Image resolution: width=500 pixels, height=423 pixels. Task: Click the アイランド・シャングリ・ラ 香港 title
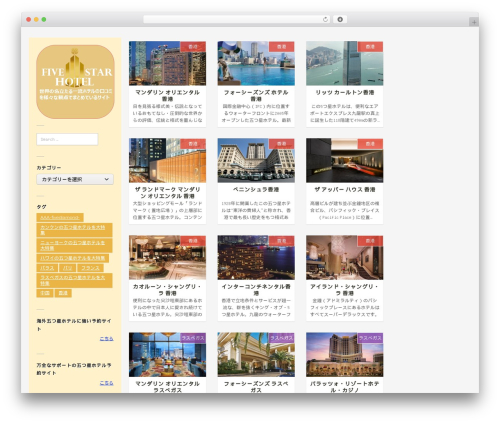(345, 290)
